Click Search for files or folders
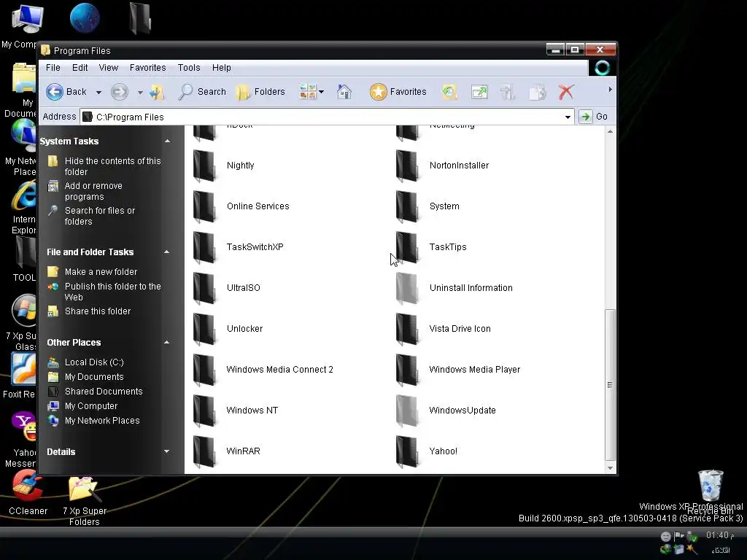The width and height of the screenshot is (747, 560). pos(99,216)
